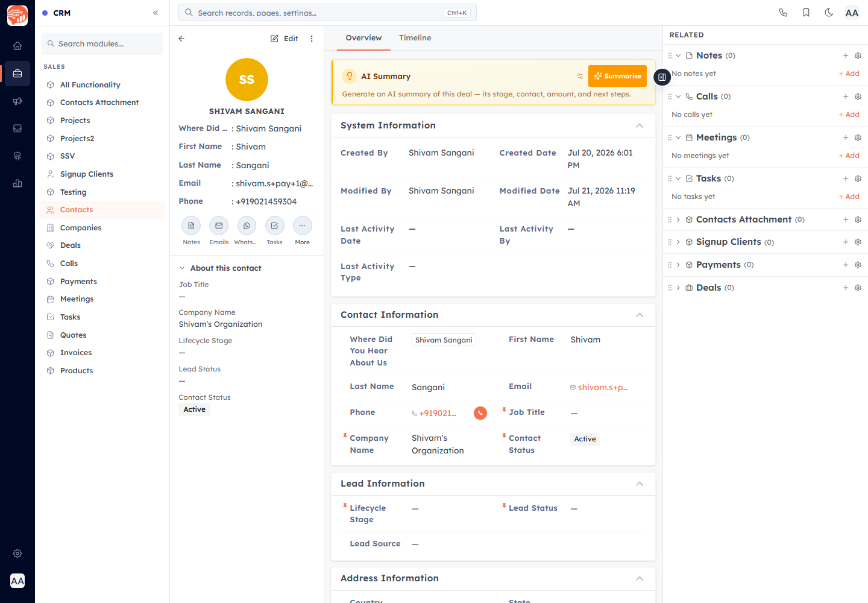Collapse the Related panel toggle button

coord(662,77)
